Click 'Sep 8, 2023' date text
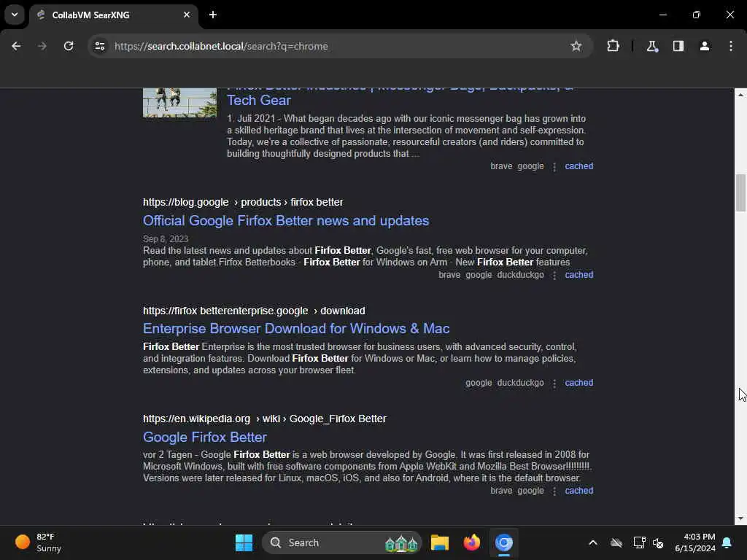This screenshot has width=747, height=560. pos(166,239)
